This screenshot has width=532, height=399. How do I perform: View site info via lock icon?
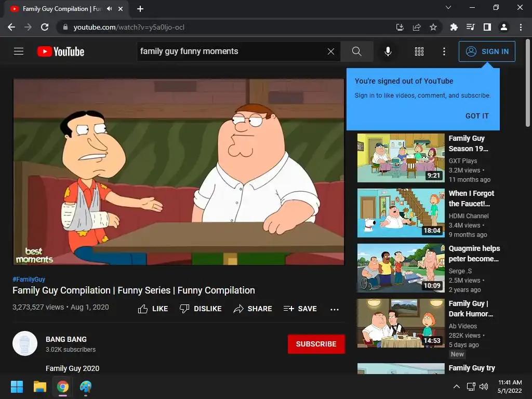coord(65,27)
